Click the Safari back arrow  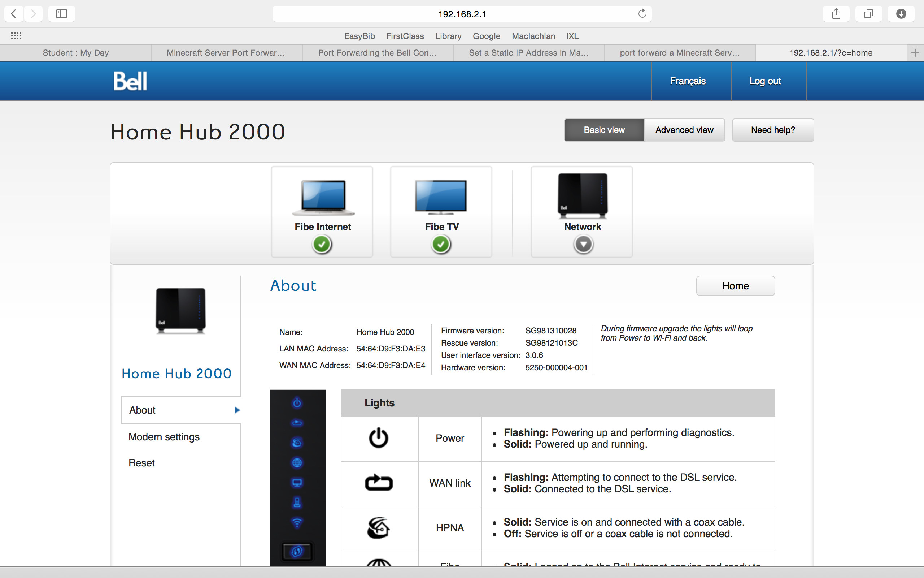[14, 14]
